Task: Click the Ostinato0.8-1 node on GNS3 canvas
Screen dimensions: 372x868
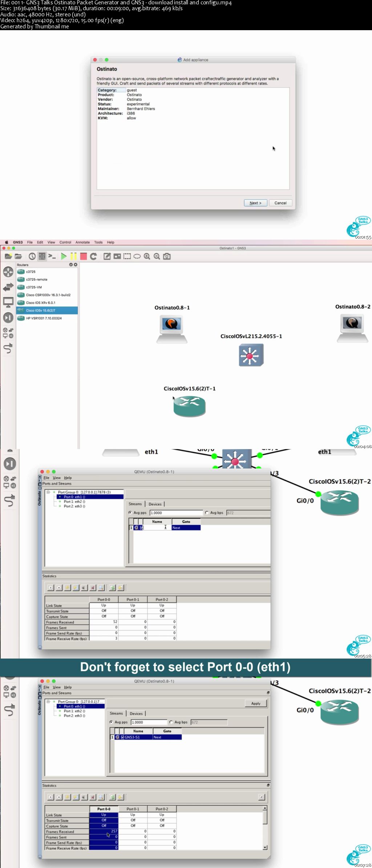Action: (172, 329)
